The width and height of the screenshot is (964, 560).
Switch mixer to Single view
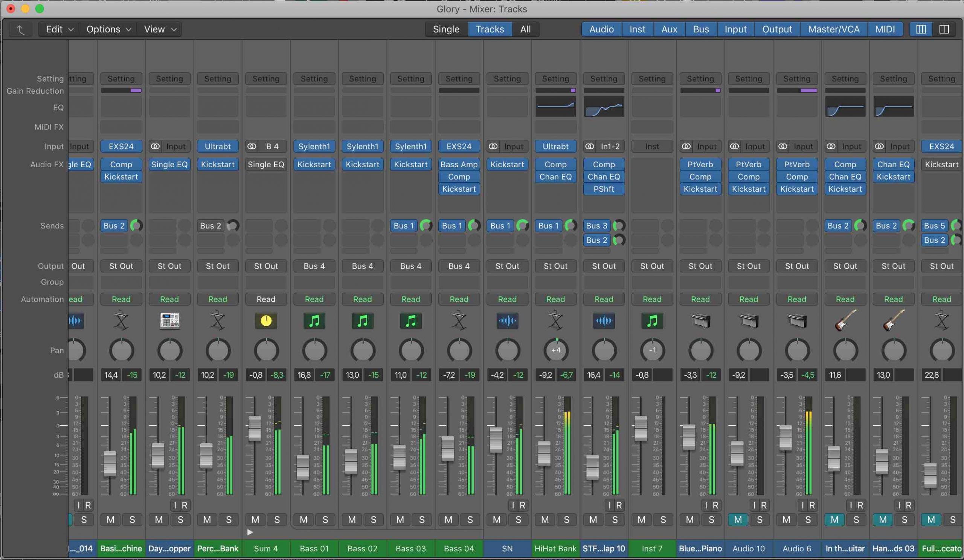coord(446,29)
